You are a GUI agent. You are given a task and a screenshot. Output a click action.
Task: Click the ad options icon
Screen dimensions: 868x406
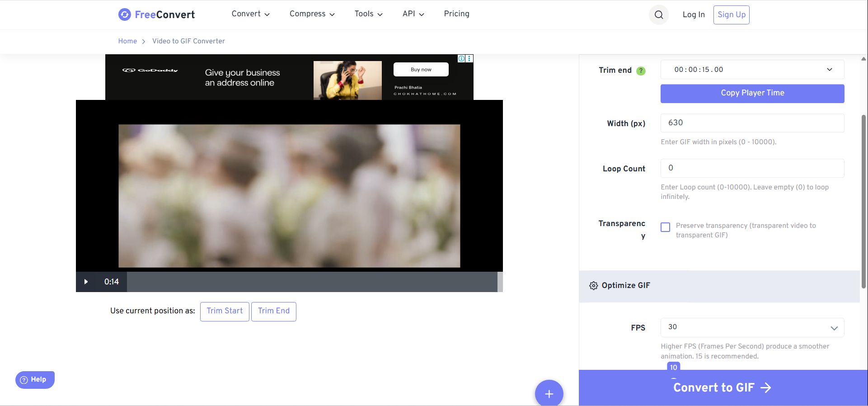point(470,59)
